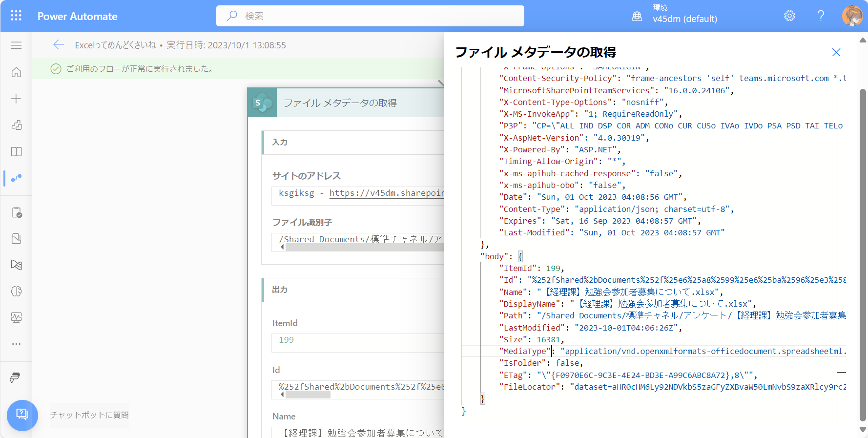Screen dimensions: 868x438
Task: Click the More ellipsis in sidebar
Action: [16, 344]
